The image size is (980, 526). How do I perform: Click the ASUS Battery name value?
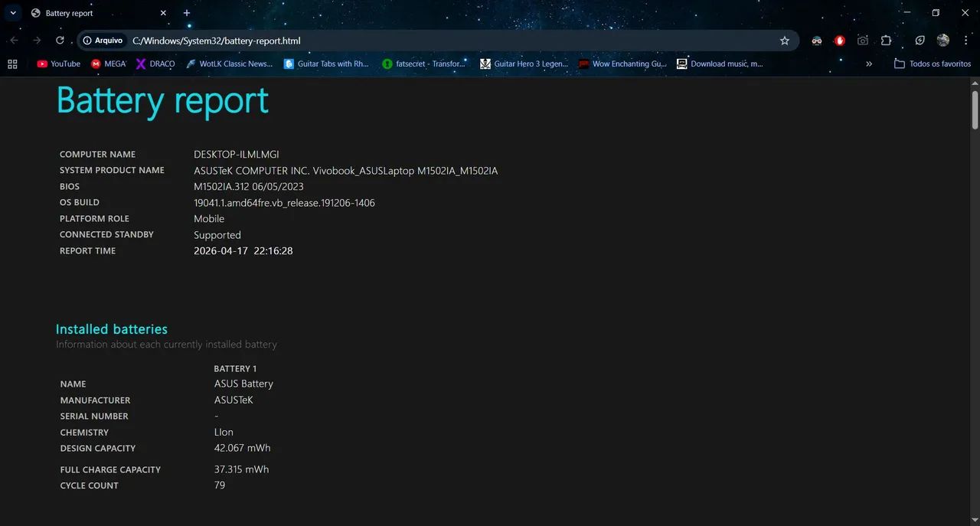click(x=243, y=384)
